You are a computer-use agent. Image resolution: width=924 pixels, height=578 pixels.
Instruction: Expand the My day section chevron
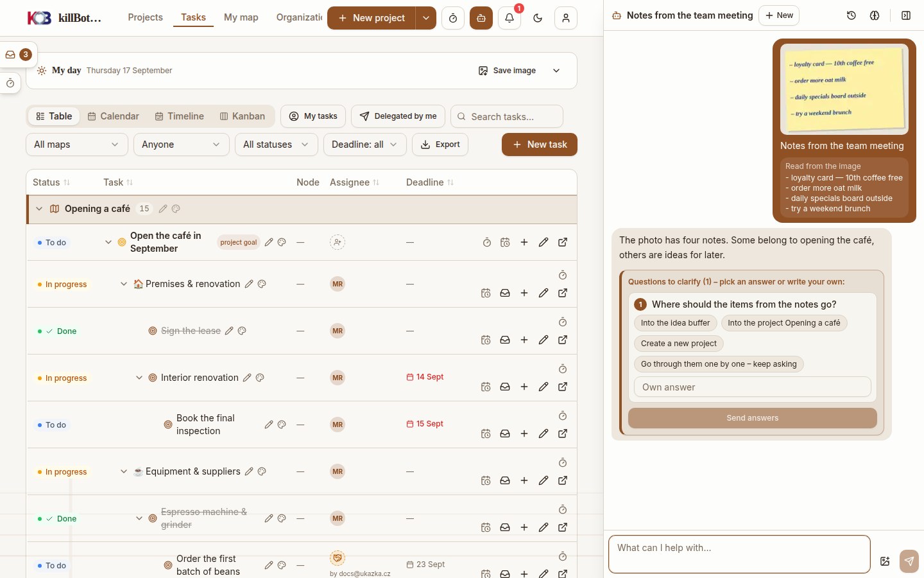[x=556, y=71]
